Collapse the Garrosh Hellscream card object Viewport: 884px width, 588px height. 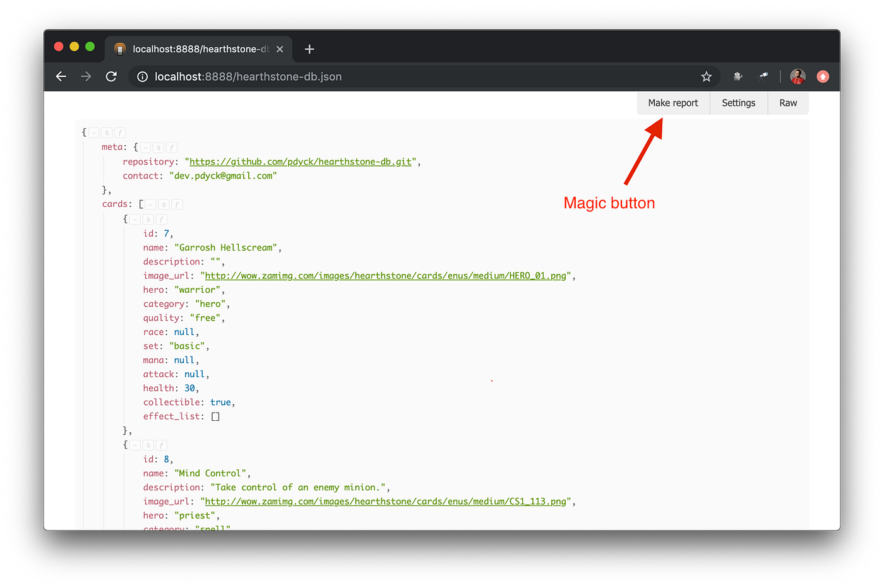(x=135, y=220)
